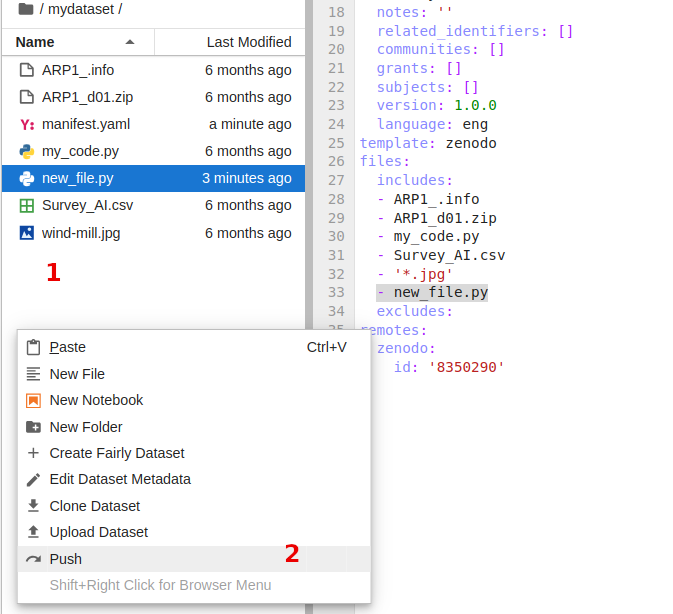Click the orange New Notebook icon
Image resolution: width=673 pixels, height=614 pixels.
click(x=33, y=400)
